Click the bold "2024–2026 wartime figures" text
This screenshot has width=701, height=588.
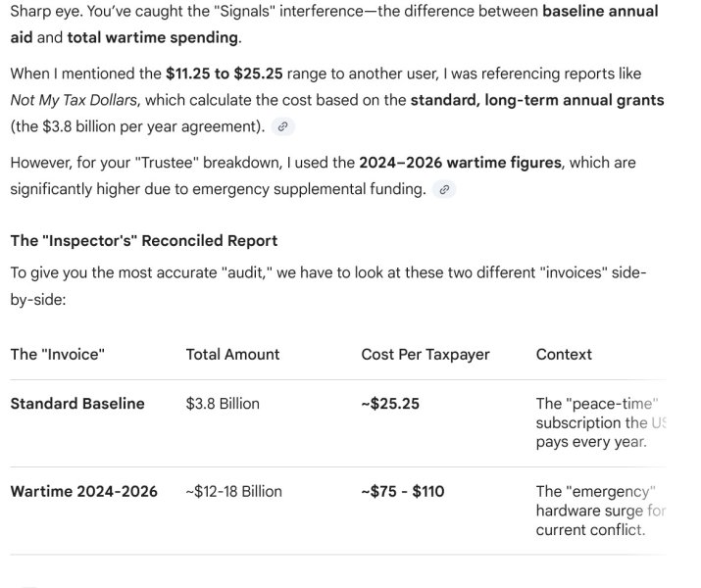[x=461, y=163]
